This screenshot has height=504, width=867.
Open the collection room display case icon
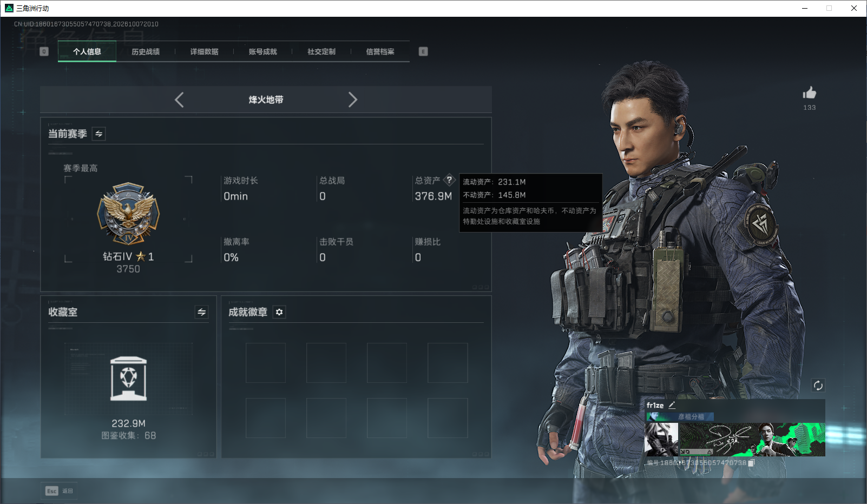click(x=128, y=379)
